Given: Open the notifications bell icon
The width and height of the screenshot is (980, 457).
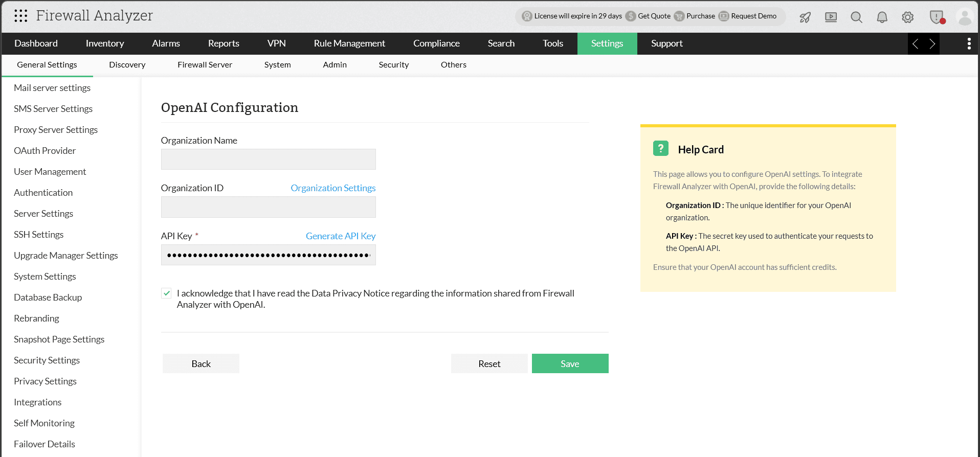Looking at the screenshot, I should pos(882,17).
